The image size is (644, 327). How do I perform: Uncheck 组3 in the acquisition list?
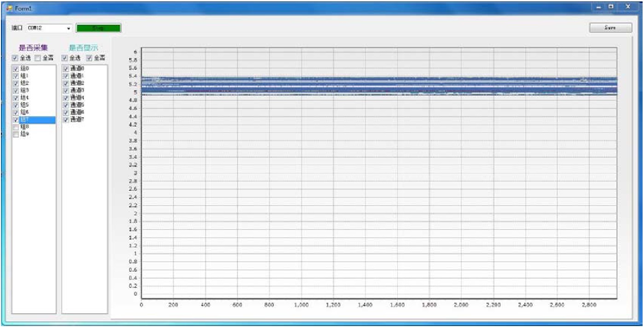click(x=16, y=91)
